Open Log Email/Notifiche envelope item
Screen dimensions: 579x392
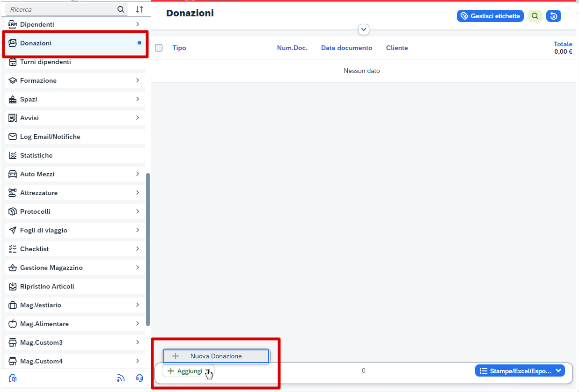pos(50,137)
